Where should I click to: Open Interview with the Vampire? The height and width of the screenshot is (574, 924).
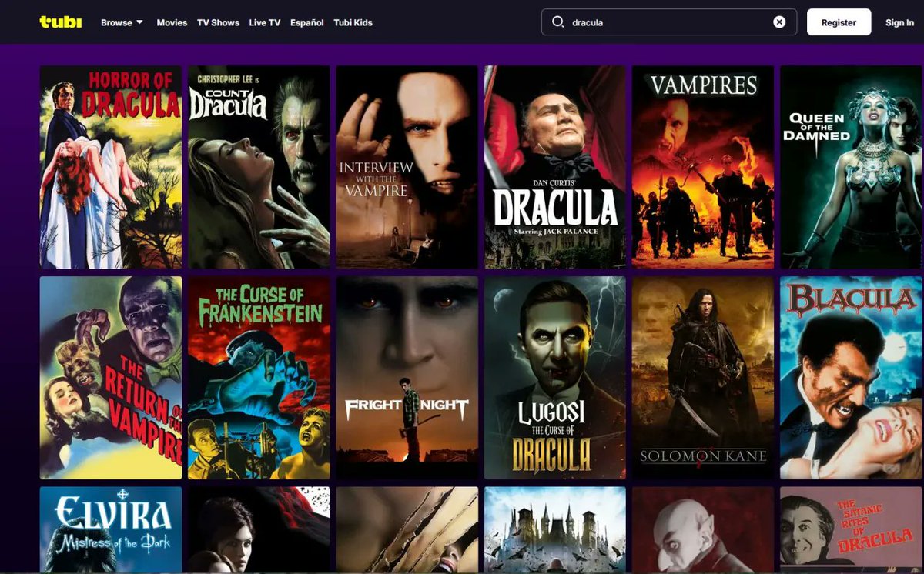[406, 166]
